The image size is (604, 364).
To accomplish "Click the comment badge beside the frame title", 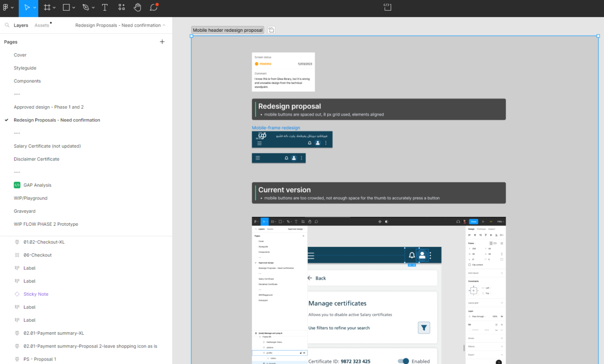I will tap(271, 30).
